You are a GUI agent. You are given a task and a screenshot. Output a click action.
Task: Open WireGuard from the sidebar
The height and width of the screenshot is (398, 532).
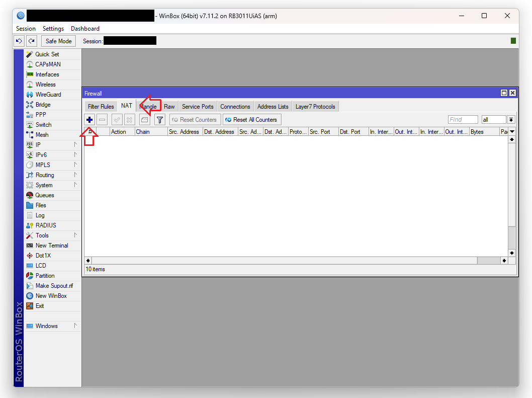coord(48,95)
